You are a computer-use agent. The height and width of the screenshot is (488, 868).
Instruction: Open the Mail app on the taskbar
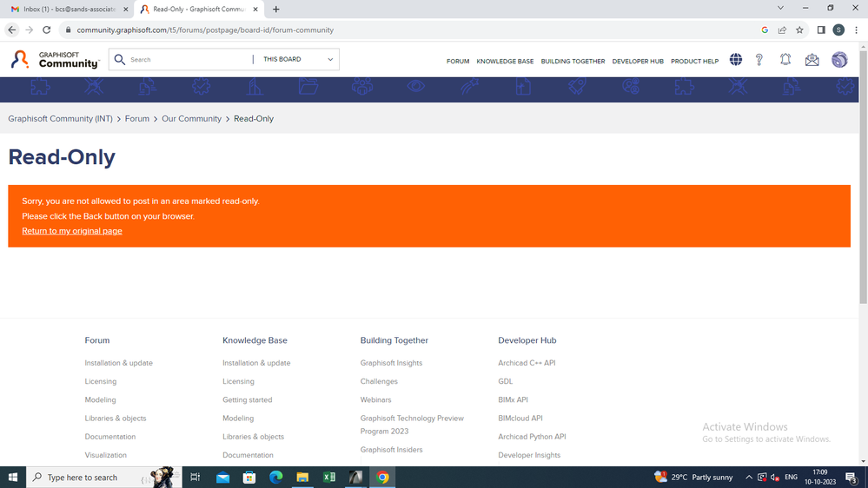(x=222, y=477)
